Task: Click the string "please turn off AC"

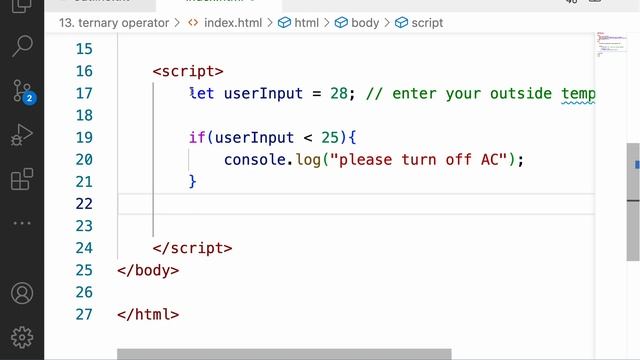Action: pos(418,160)
